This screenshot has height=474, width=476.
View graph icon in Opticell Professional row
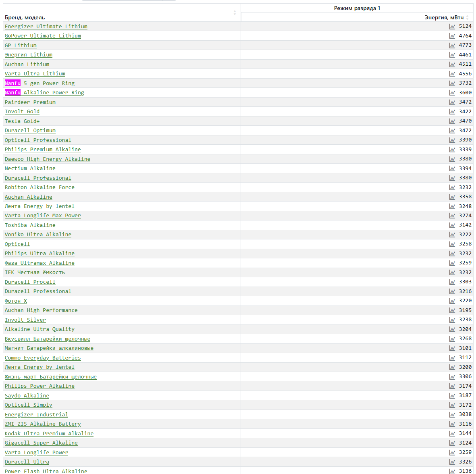click(452, 140)
